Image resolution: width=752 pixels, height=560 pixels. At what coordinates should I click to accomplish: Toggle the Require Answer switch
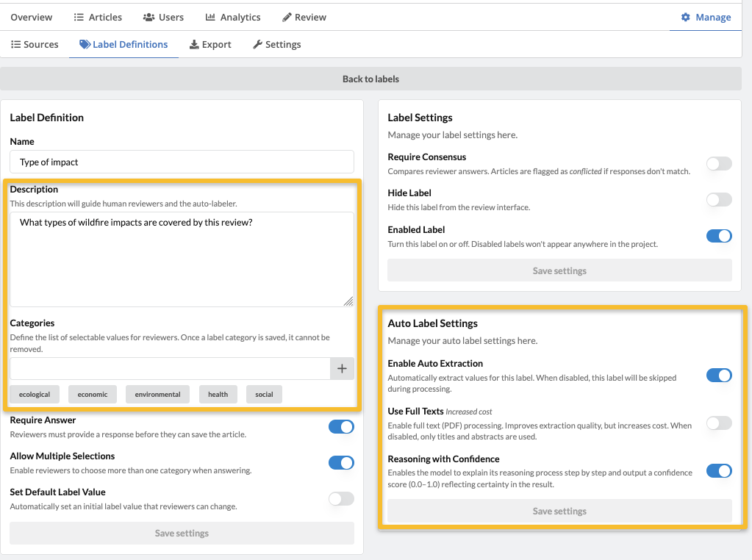click(x=341, y=427)
